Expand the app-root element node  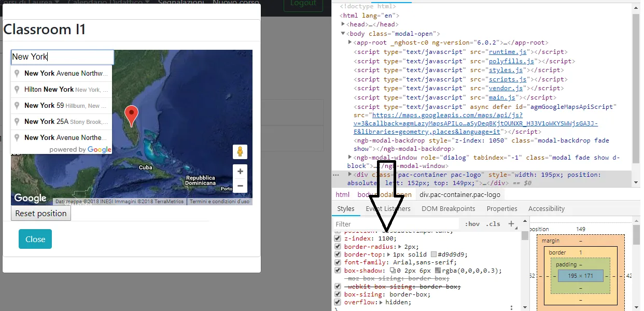tap(350, 43)
